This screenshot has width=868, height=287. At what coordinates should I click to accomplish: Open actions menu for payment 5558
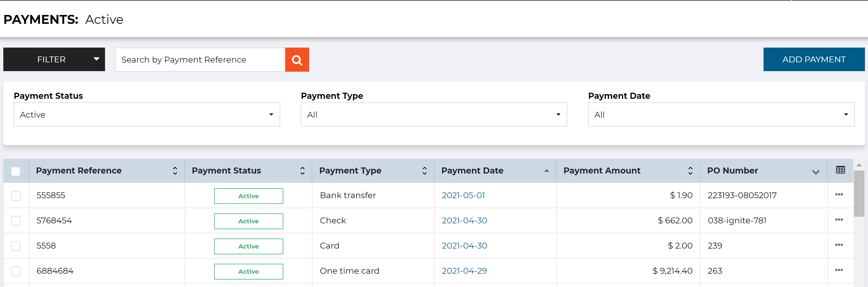839,245
